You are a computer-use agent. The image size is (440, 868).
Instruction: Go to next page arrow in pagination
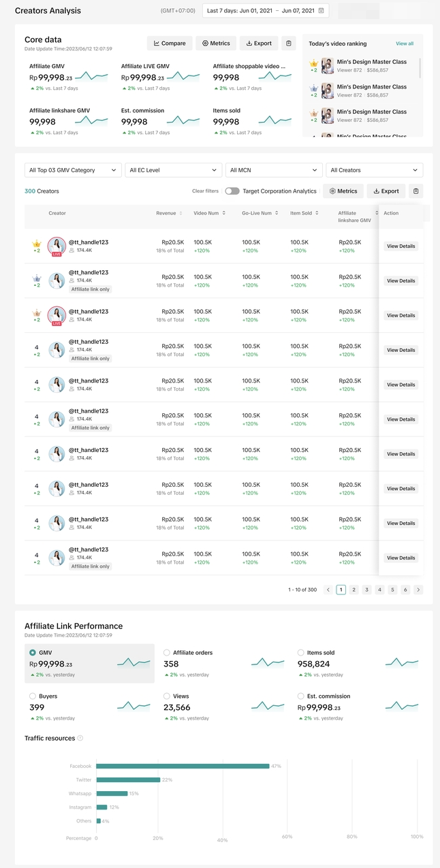418,590
